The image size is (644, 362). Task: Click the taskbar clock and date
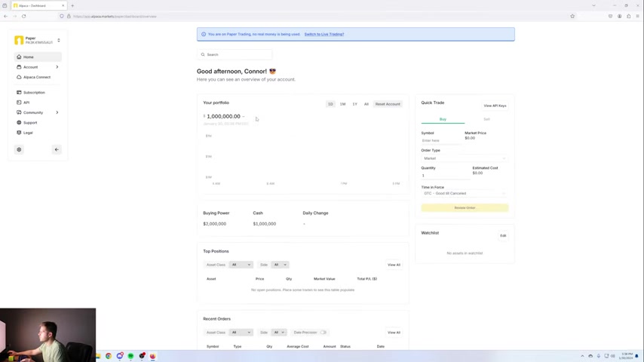(627, 356)
